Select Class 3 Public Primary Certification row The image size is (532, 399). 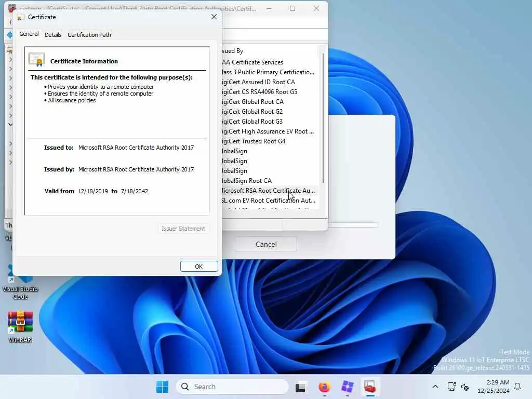(270, 72)
